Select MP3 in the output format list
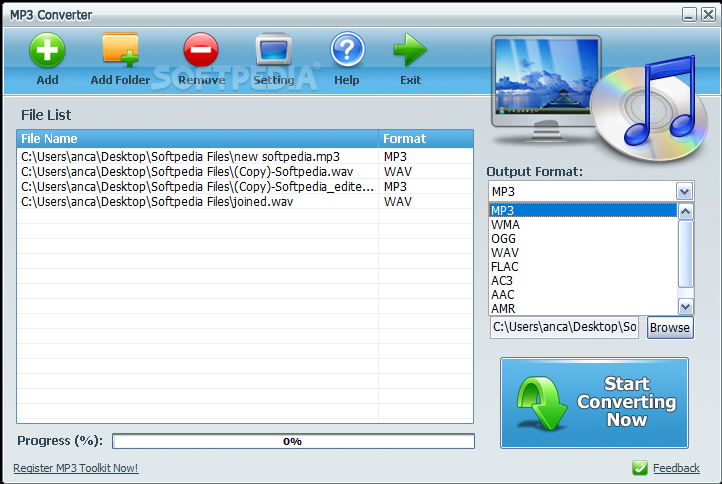 (582, 210)
